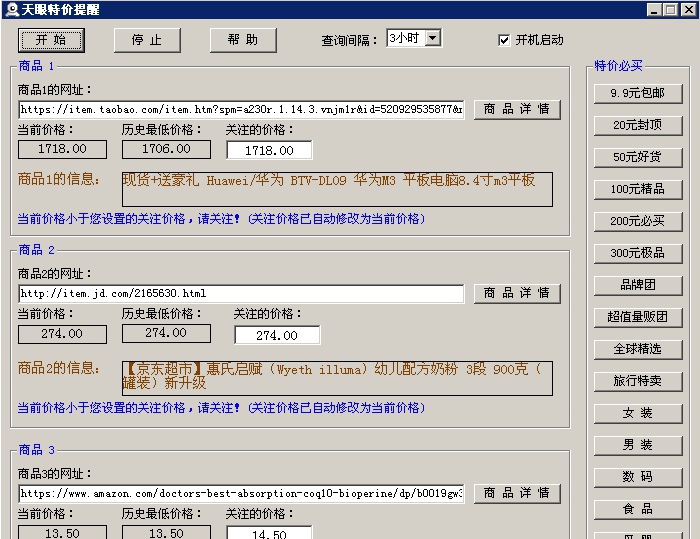
Task: Open the 200元必买 deals
Action: 638,221
